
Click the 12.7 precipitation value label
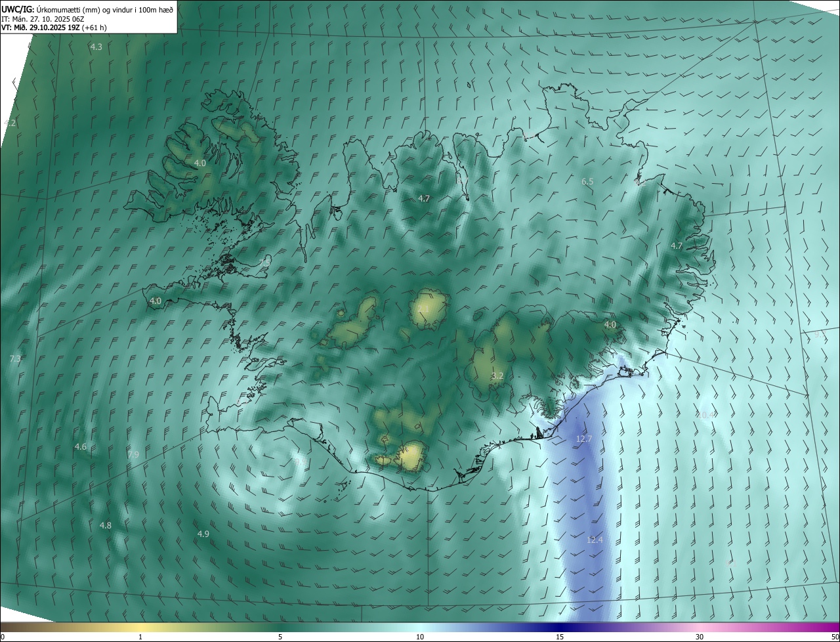click(584, 439)
